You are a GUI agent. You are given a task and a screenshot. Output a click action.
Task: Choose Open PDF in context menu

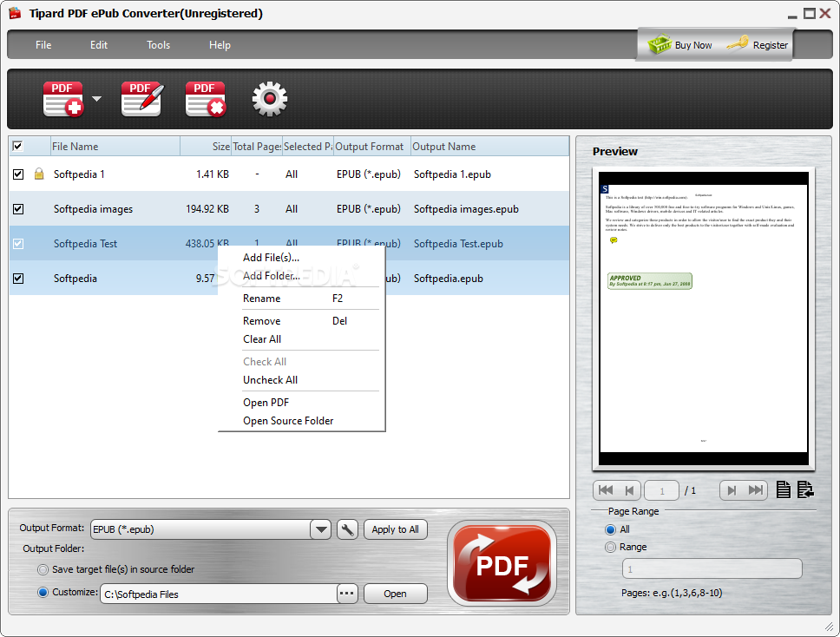(x=302, y=403)
